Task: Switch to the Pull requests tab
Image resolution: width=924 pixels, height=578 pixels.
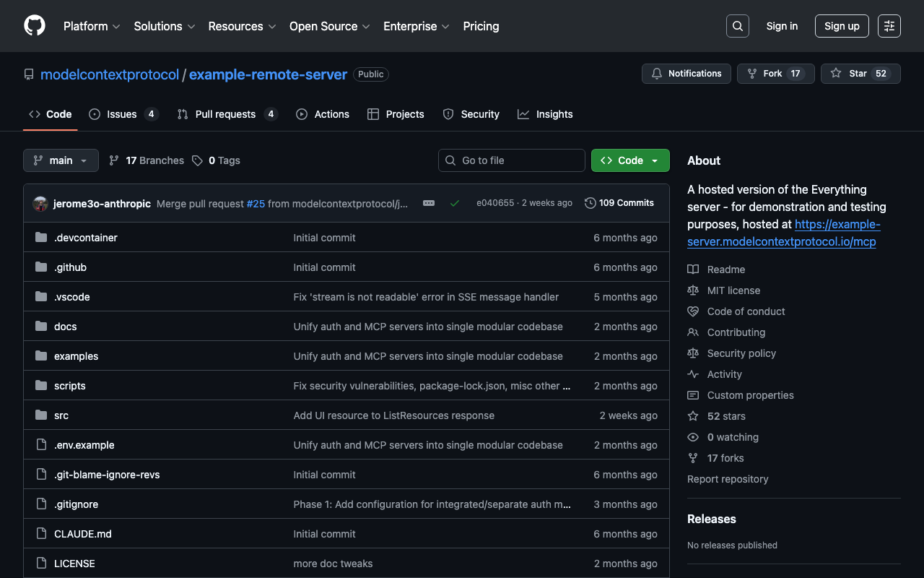Action: pos(227,114)
